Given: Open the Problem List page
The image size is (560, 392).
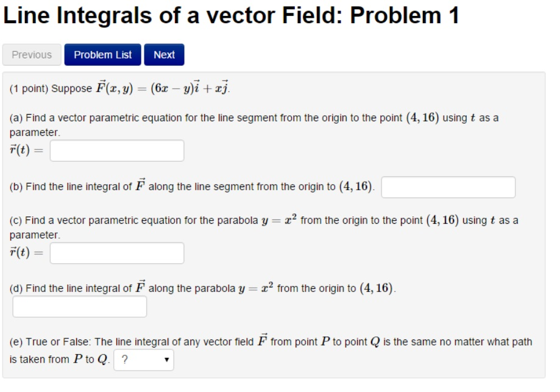Looking at the screenshot, I should tap(102, 55).
